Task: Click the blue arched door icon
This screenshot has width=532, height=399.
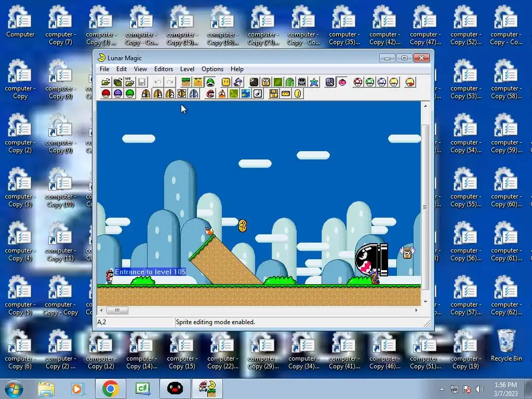Action: point(194,94)
